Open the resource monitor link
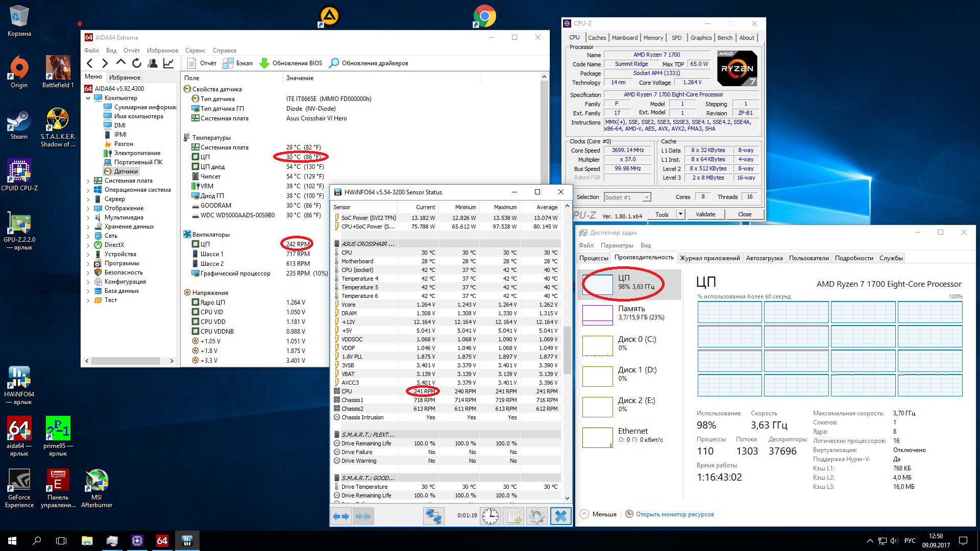Image resolution: width=980 pixels, height=551 pixels. click(674, 514)
